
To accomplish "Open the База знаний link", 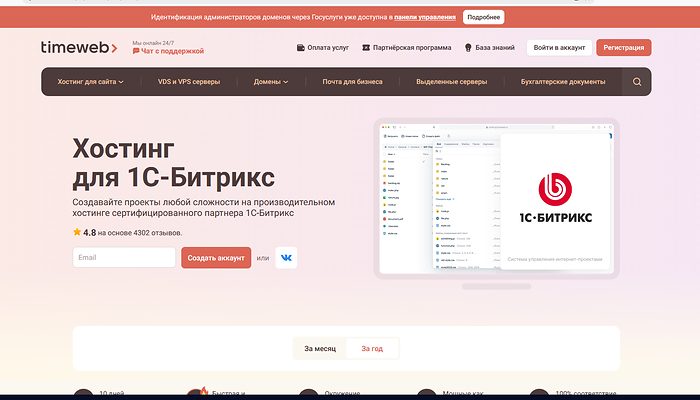I will 490,47.
